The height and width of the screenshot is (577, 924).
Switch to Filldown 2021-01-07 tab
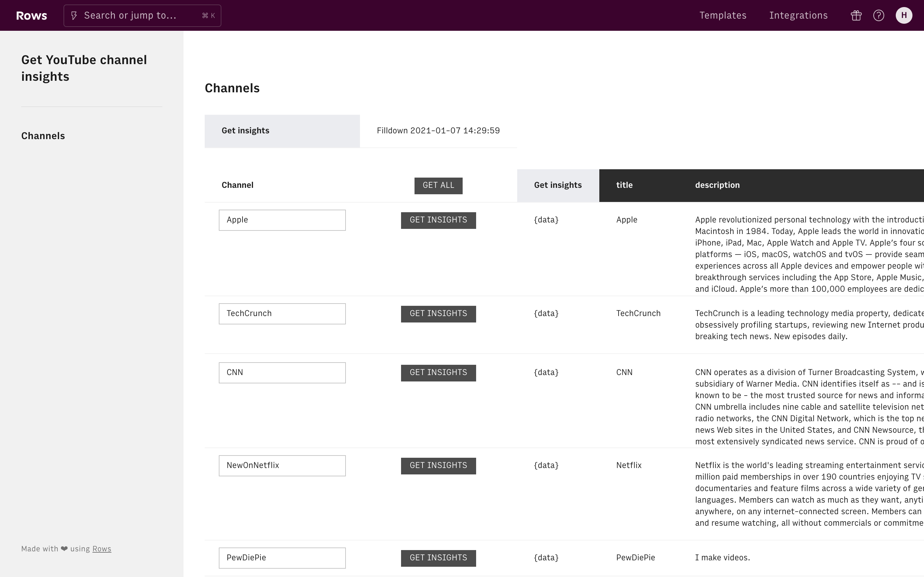click(438, 131)
